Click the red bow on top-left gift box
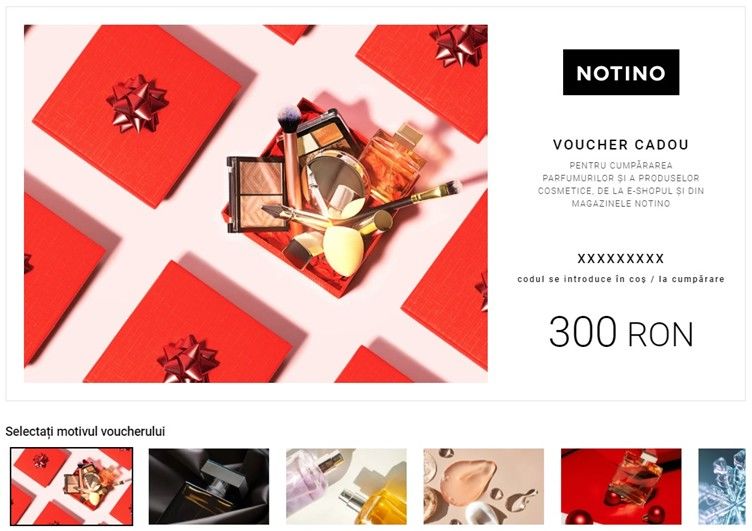 pyautogui.click(x=137, y=104)
